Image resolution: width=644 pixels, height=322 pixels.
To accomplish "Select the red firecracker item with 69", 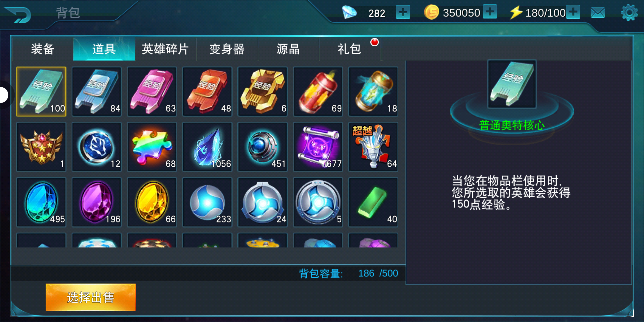I will point(318,91).
